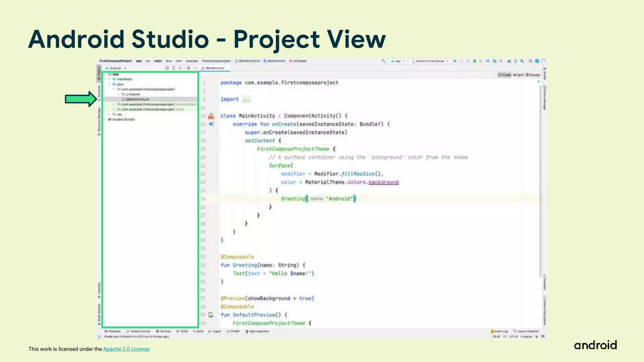Switch editor to Design view mode
This screenshot has height=362, width=644.
pos(533,75)
